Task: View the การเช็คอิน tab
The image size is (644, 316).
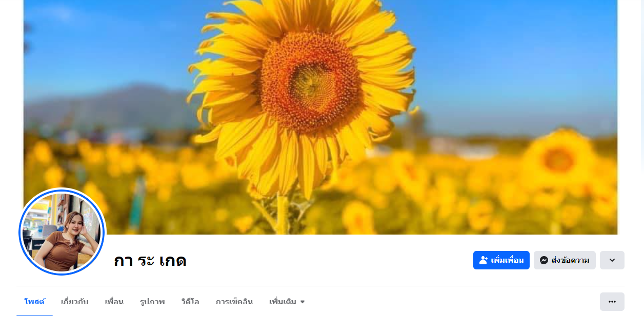Action: [x=234, y=302]
